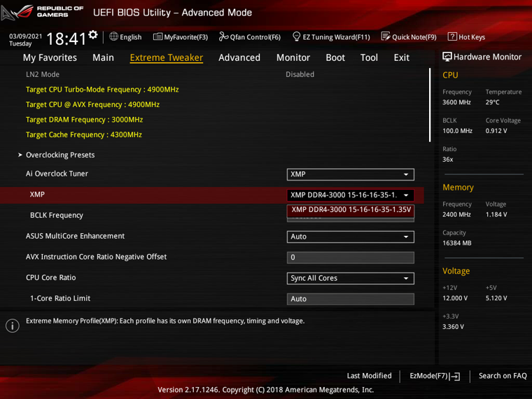
Task: Click the settings gear beside the clock
Action: click(93, 34)
